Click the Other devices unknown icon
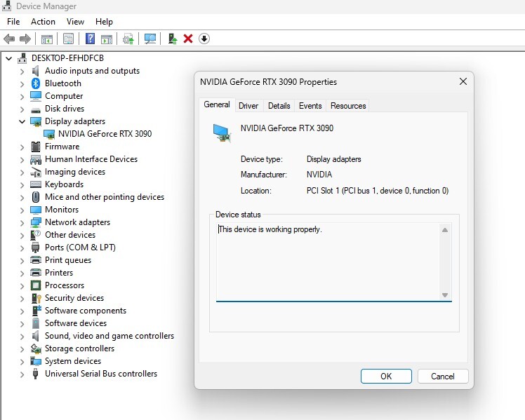The width and height of the screenshot is (525, 420). click(x=36, y=235)
